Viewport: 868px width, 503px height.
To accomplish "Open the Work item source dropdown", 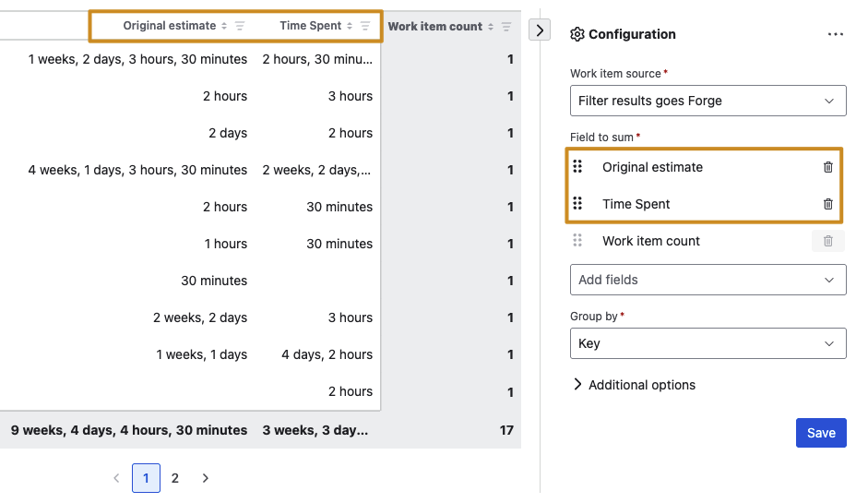I will [x=707, y=101].
